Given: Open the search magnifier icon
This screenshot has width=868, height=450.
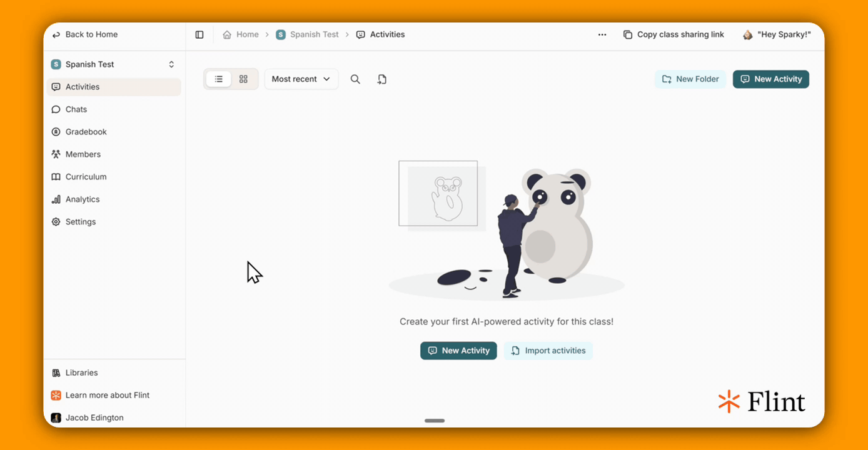Looking at the screenshot, I should [x=355, y=79].
